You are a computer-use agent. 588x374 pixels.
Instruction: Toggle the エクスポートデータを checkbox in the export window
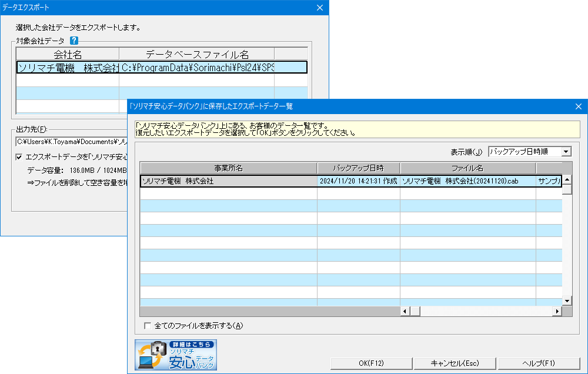click(x=19, y=157)
